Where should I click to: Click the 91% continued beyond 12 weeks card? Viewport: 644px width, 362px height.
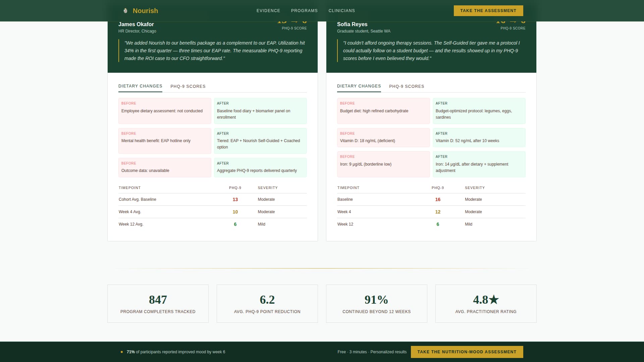click(x=377, y=304)
